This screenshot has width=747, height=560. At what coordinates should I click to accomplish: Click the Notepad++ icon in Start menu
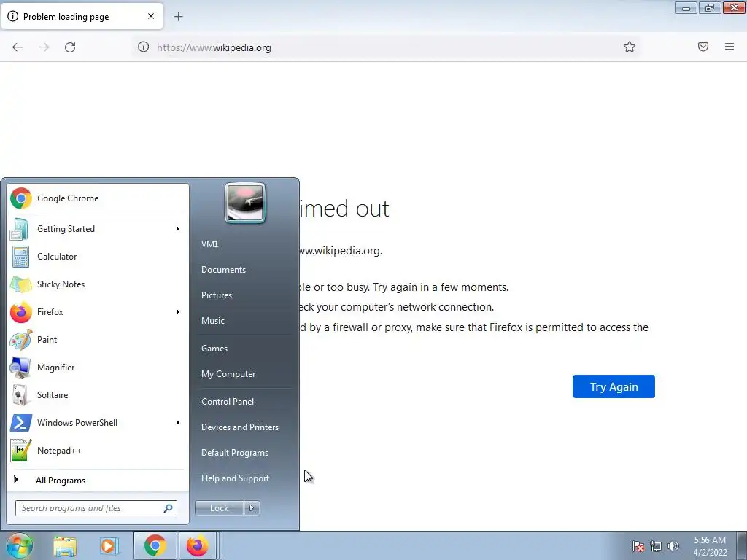pos(21,451)
